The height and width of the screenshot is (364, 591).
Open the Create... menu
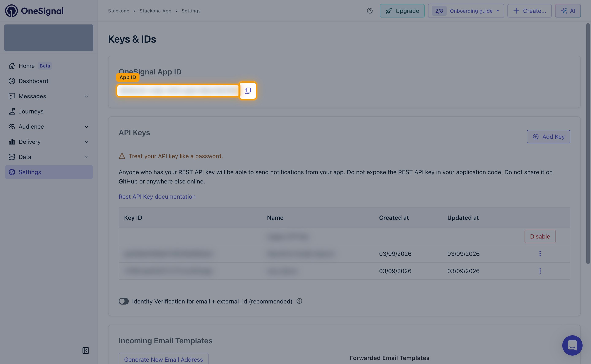tap(529, 11)
